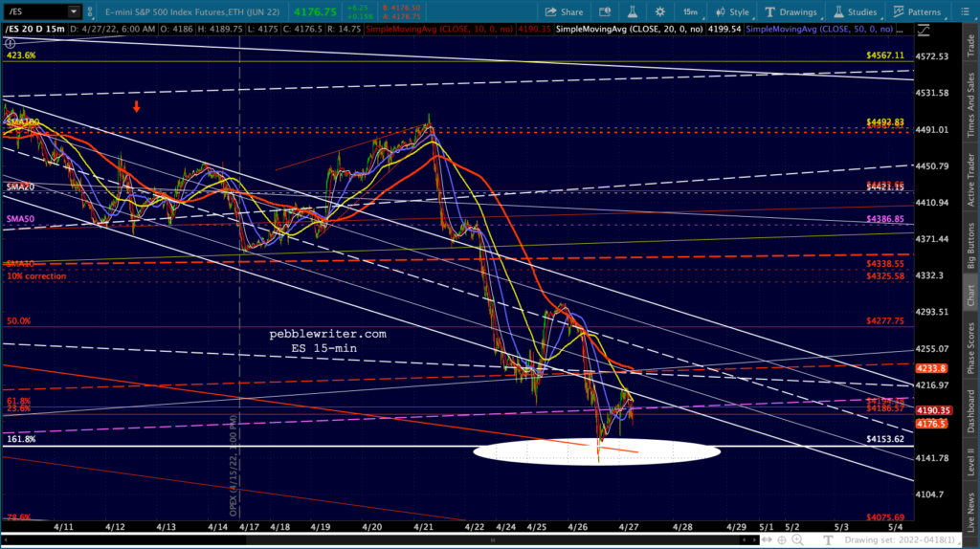This screenshot has height=549, width=980.
Task: Open the Drawings menu
Action: 791,11
